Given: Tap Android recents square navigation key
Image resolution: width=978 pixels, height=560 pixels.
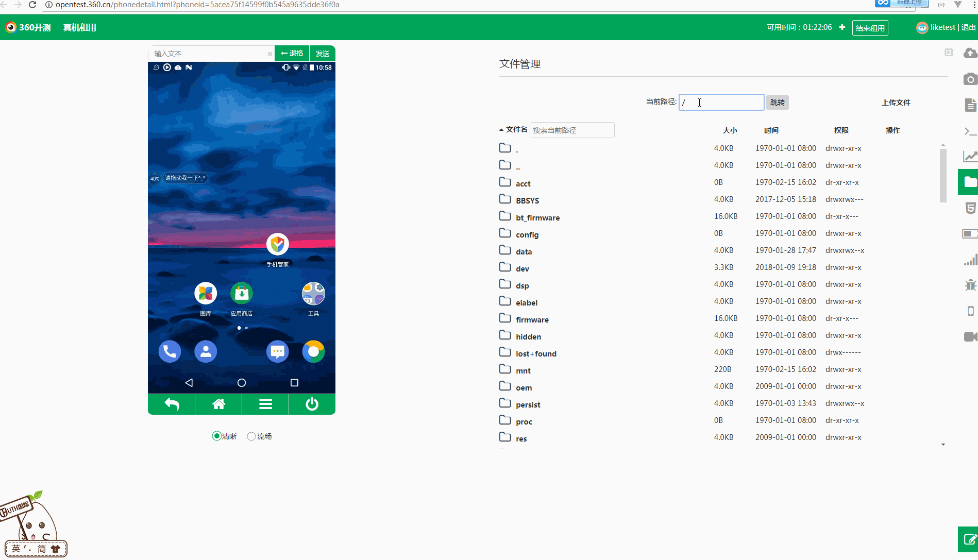Looking at the screenshot, I should (x=294, y=383).
